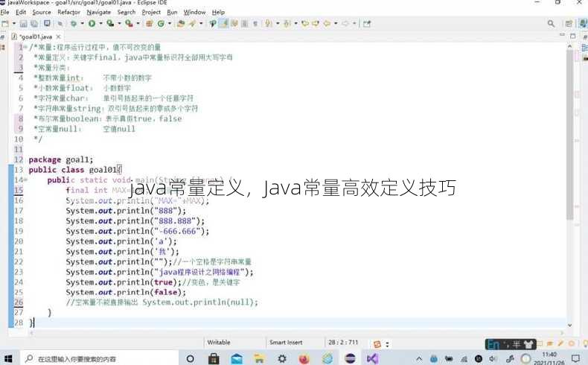Click the Coverage launch icon

[x=110, y=24]
